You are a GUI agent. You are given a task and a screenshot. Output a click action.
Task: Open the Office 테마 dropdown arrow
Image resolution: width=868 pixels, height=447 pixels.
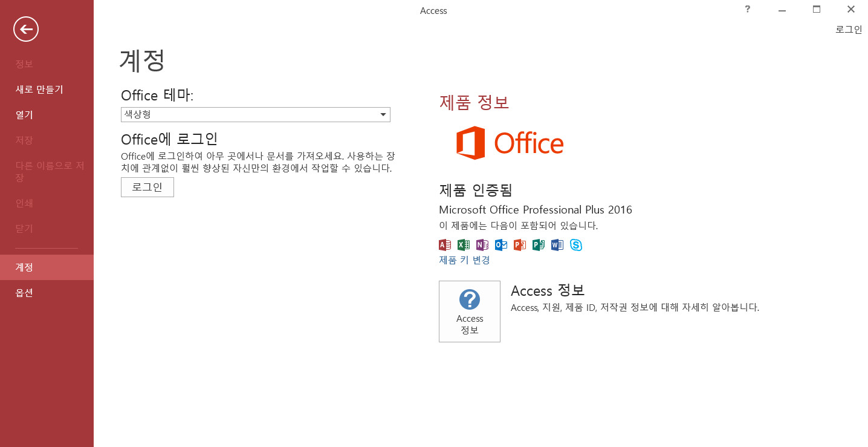point(383,114)
